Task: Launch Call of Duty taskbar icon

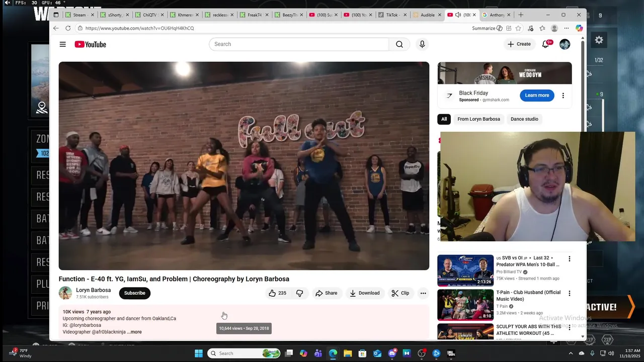Action: click(x=451, y=353)
